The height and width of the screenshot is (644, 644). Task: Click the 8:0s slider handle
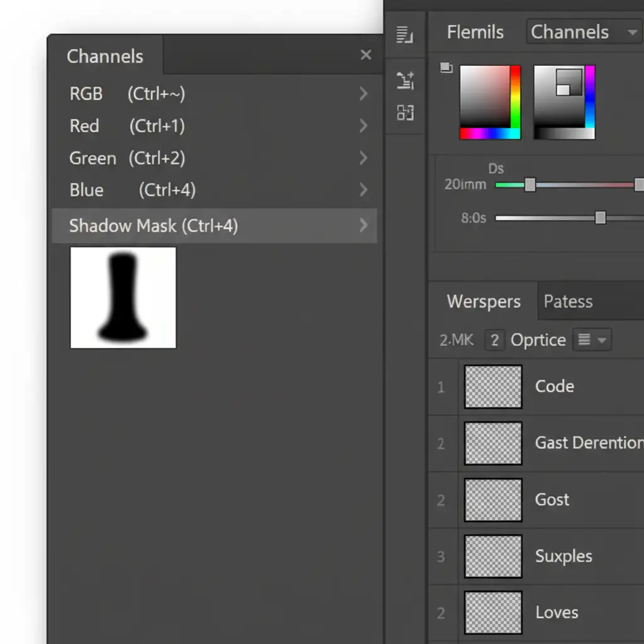(x=601, y=218)
